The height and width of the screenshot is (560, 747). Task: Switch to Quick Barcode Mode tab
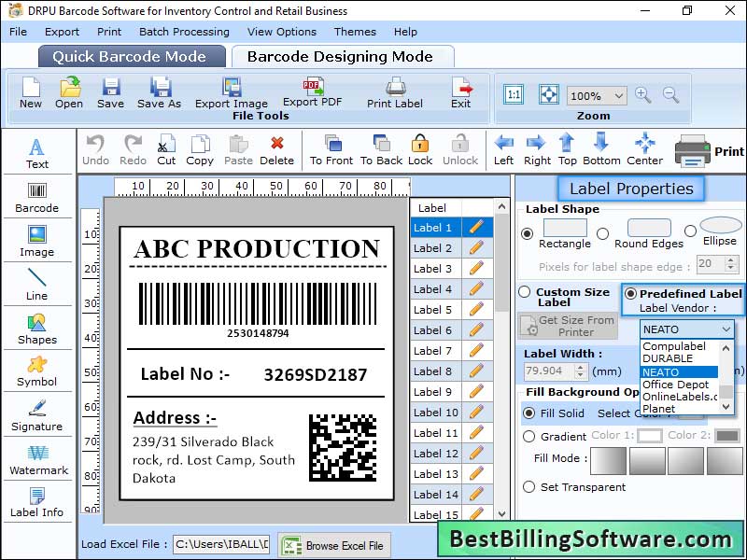[131, 56]
